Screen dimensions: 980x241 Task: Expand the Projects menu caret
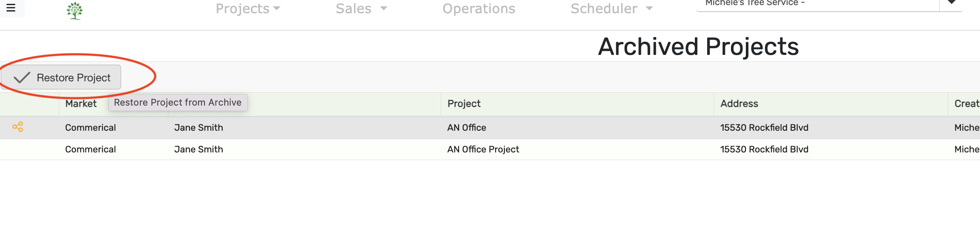tap(277, 9)
